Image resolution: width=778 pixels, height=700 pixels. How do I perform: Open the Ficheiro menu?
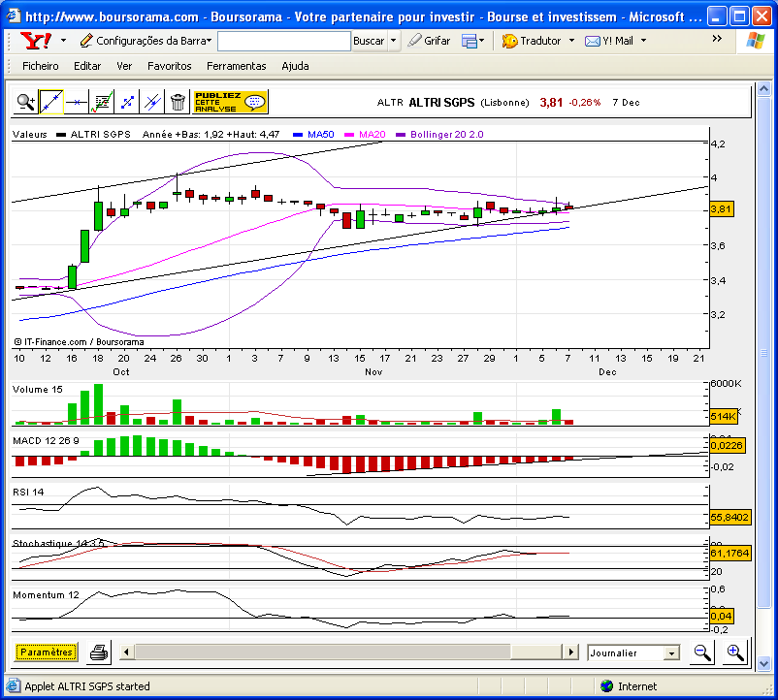point(40,66)
